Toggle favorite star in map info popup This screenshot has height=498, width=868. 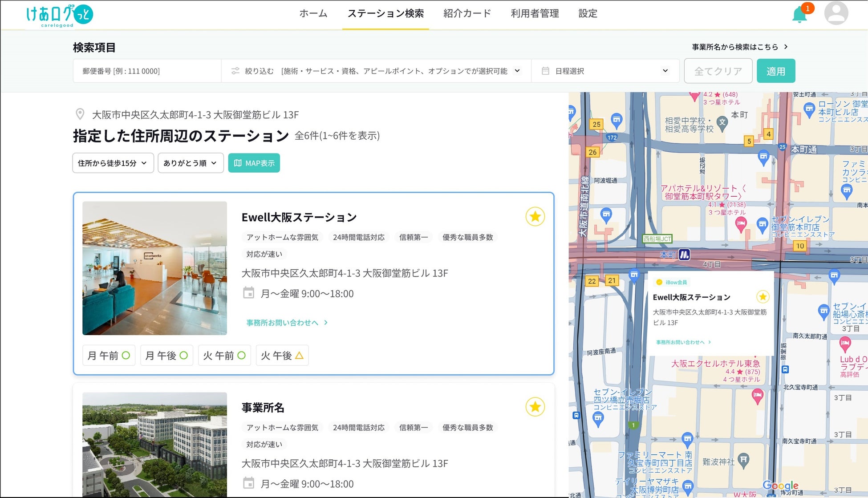(x=763, y=297)
